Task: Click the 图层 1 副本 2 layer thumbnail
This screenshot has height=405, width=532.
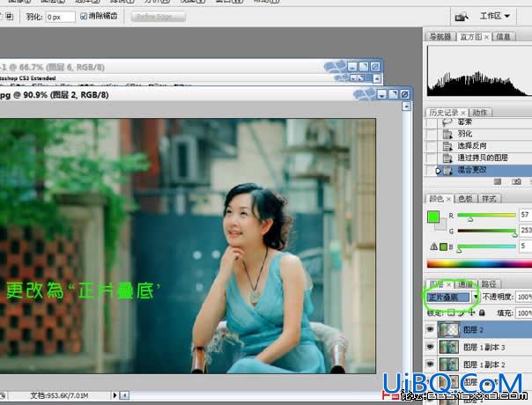Action: point(448,364)
